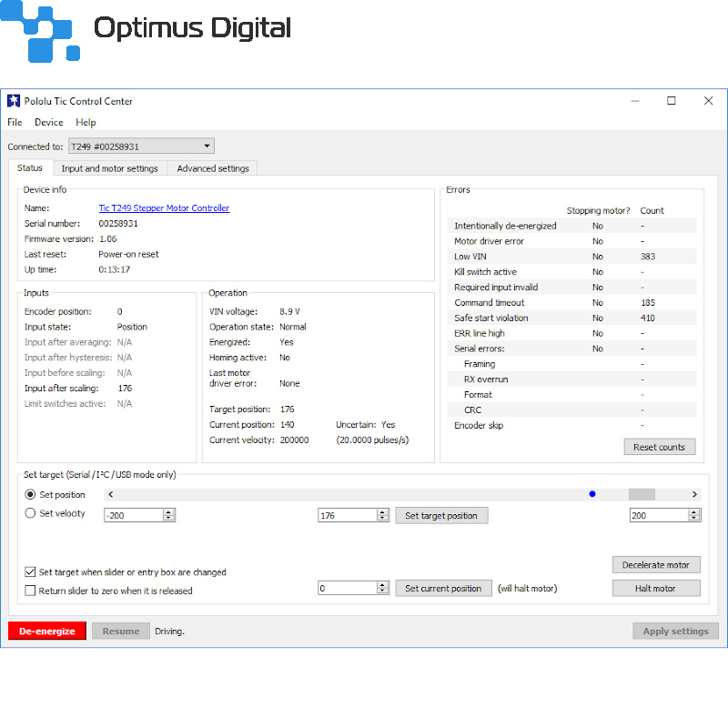The image size is (728, 728).
Task: Click the Firmware version value 1.06
Action: point(108,238)
